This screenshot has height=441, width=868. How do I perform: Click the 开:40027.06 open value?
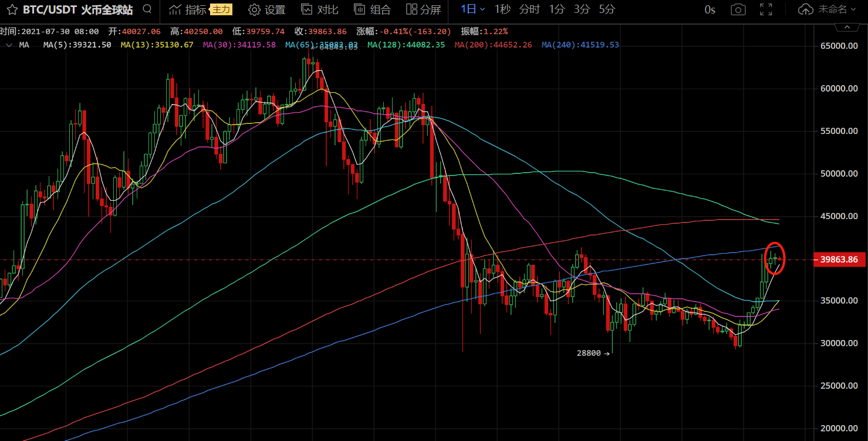coord(134,31)
